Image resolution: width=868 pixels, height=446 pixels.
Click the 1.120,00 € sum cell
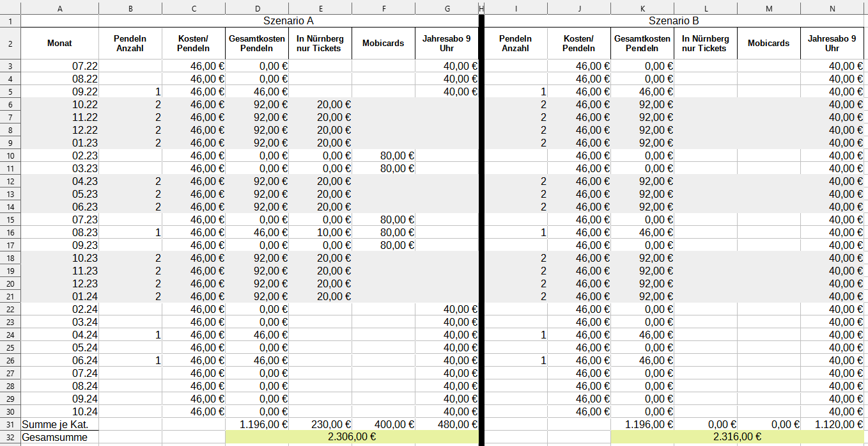(x=832, y=424)
